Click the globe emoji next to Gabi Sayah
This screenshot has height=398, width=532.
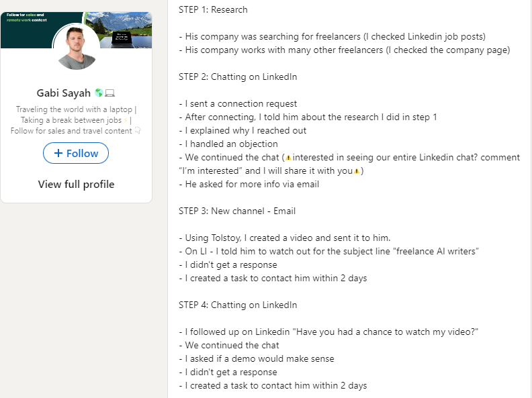tap(99, 93)
